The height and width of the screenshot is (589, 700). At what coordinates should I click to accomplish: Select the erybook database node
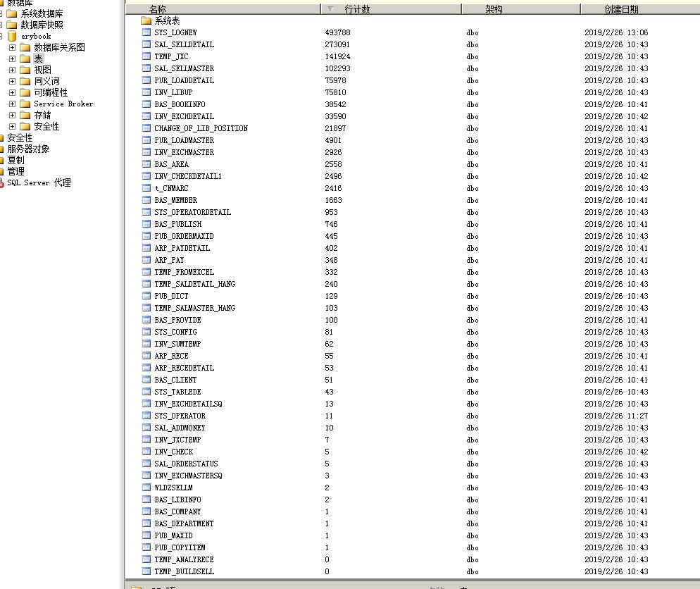point(36,36)
